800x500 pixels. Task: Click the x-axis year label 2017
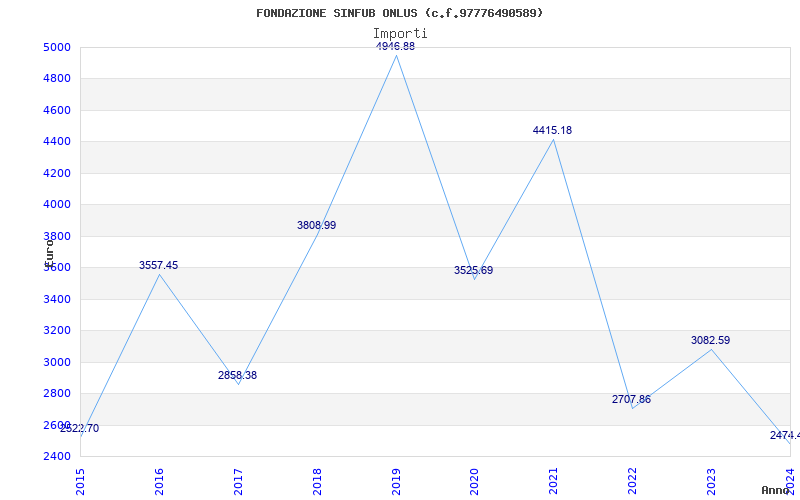[x=238, y=481]
